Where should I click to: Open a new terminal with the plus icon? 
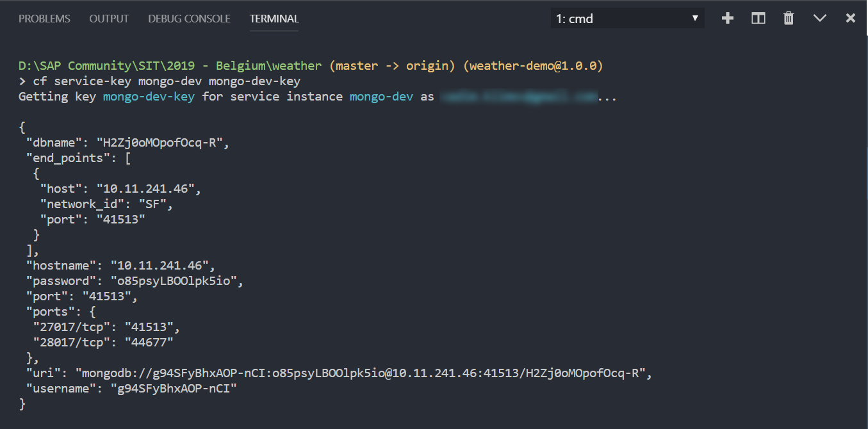pyautogui.click(x=727, y=19)
